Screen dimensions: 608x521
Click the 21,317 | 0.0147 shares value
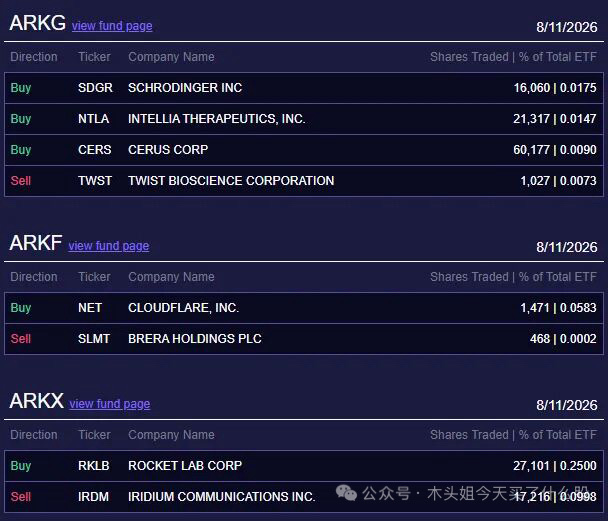coord(555,119)
